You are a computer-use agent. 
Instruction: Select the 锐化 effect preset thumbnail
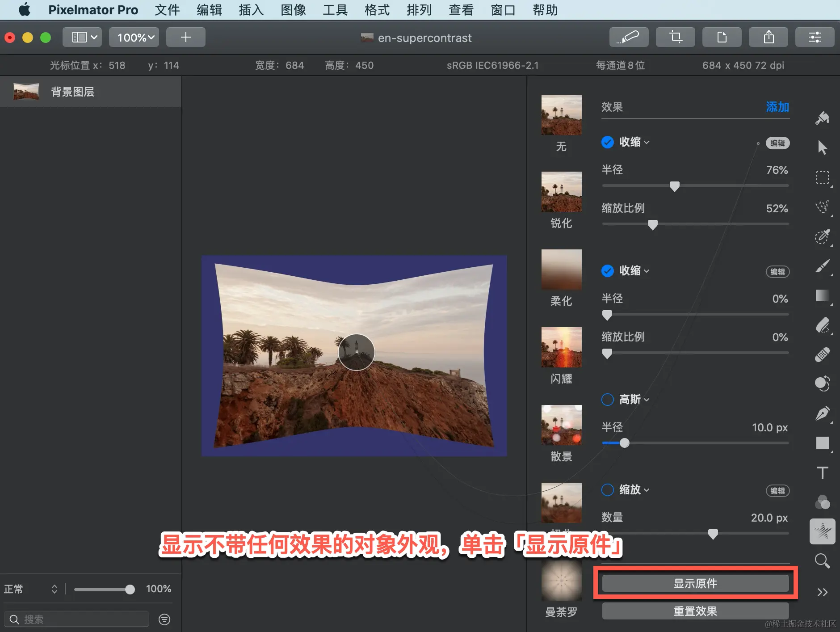[x=561, y=192]
